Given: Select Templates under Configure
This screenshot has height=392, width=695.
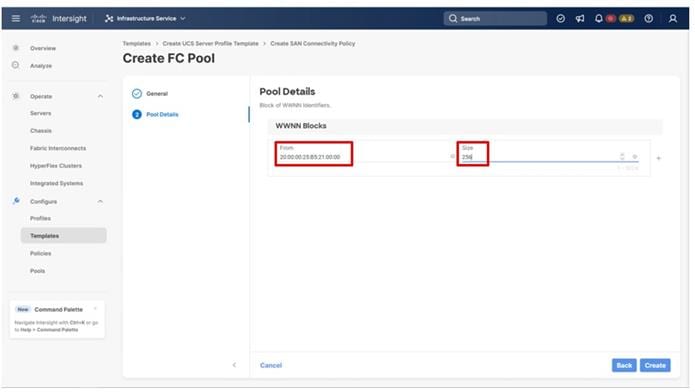Looking at the screenshot, I should tap(63, 235).
